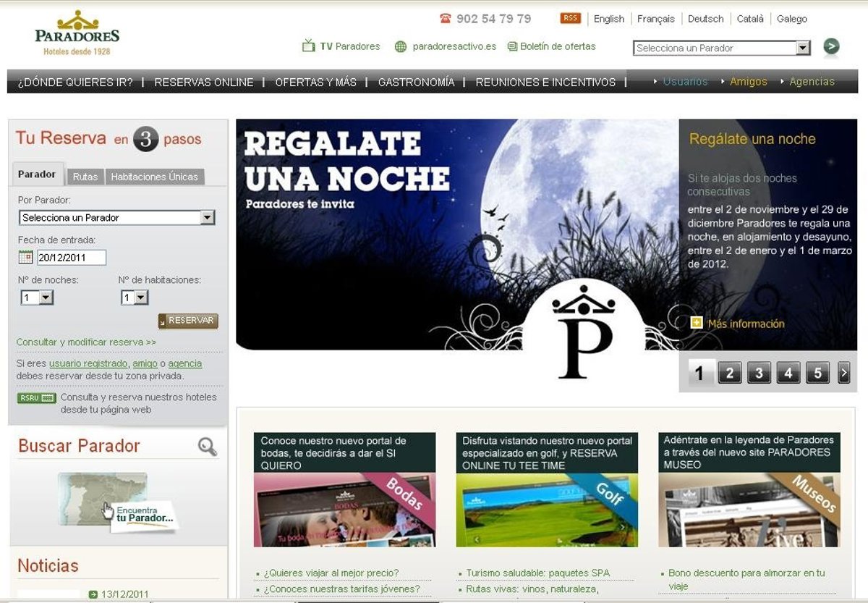Viewport: 868px width, 603px height.
Task: Open the Por Parador dropdown in reservation form
Action: 207,218
